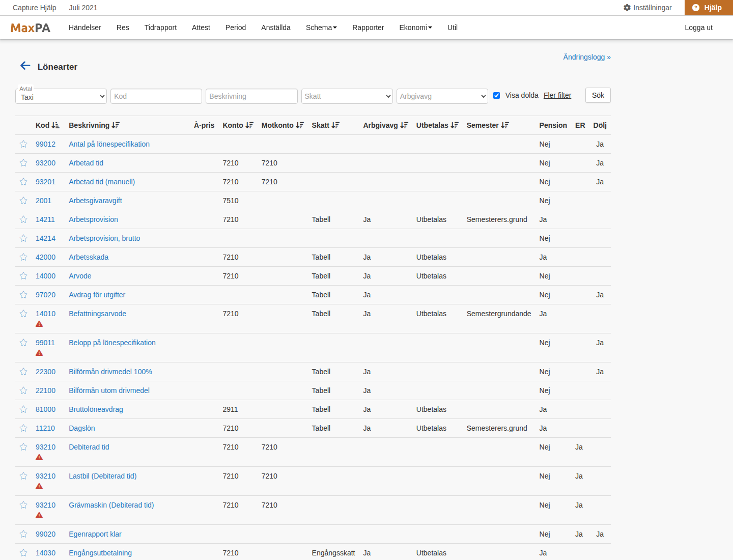Star the Arvode row
The width and height of the screenshot is (733, 560).
(23, 276)
